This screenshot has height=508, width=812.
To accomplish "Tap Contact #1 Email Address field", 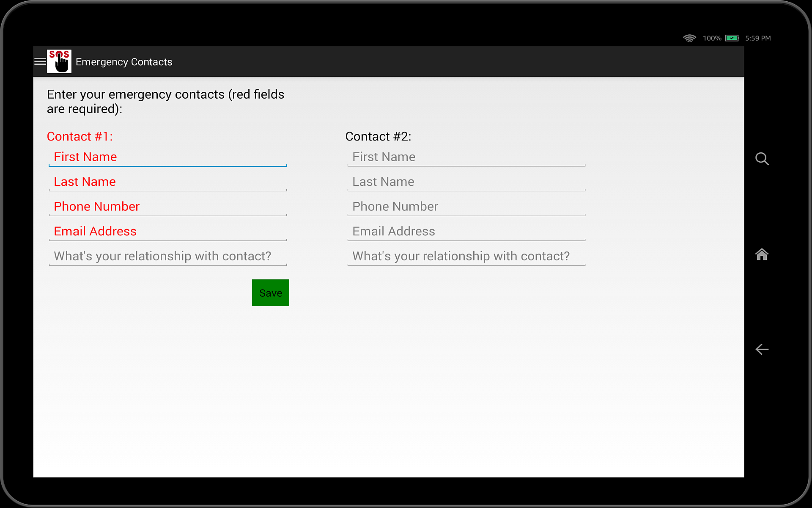I will [x=168, y=232].
